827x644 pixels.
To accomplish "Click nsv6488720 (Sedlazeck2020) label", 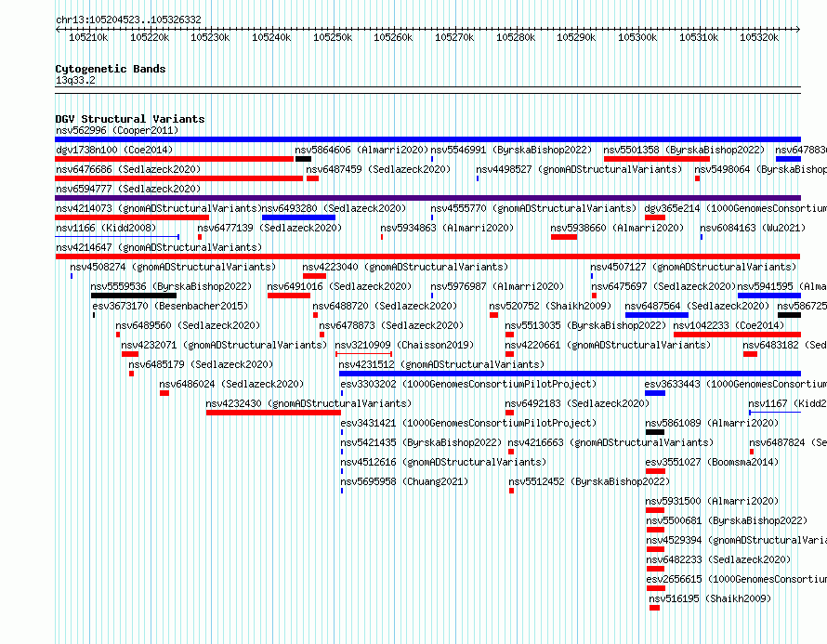I will pos(385,306).
